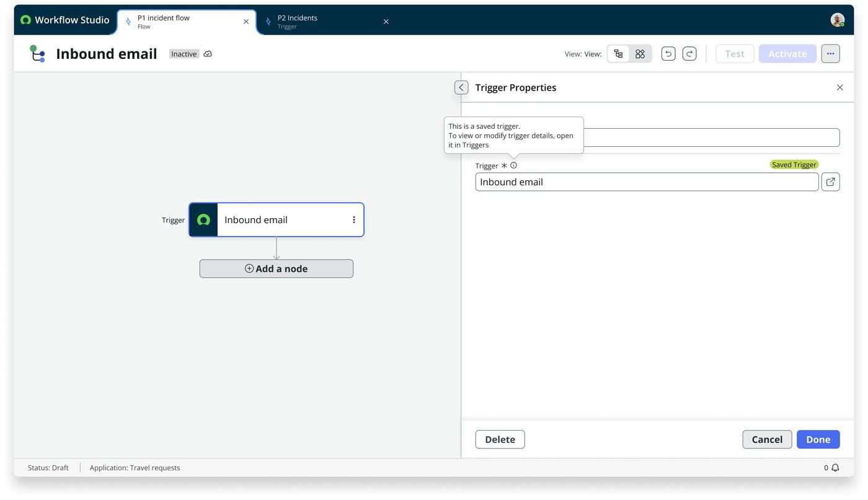The height and width of the screenshot is (500, 868).
Task: Open the Inbound email node kebab menu
Action: [x=354, y=220]
